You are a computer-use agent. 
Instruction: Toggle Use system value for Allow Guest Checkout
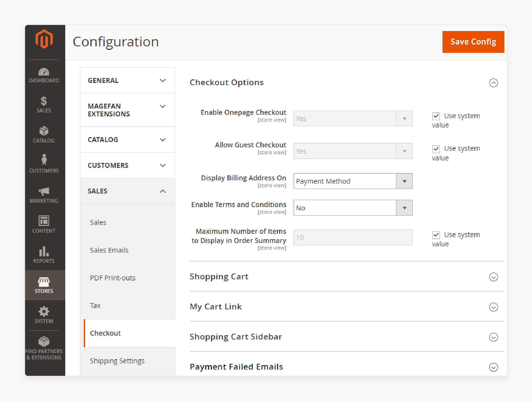coord(435,149)
